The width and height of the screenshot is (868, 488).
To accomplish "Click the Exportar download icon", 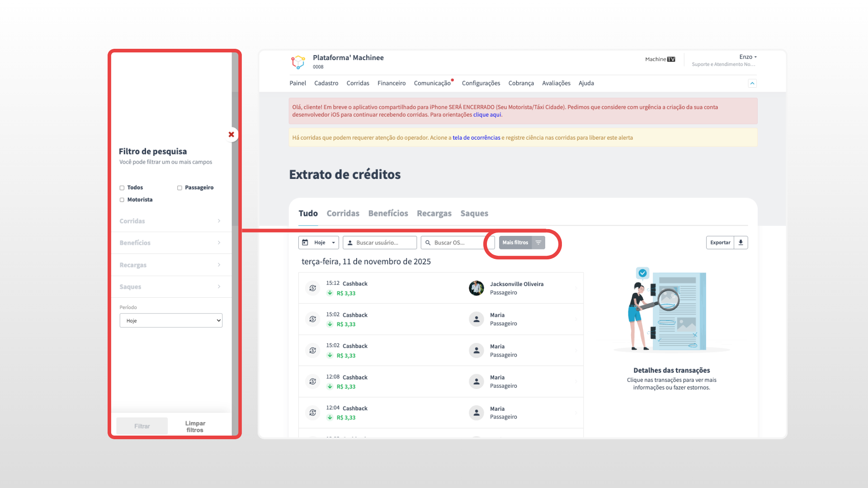I will coord(741,243).
